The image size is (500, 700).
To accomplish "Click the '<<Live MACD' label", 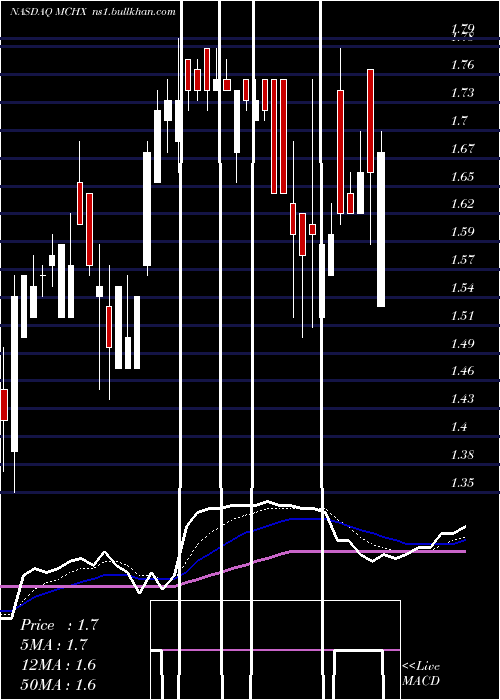I will pos(421,673).
